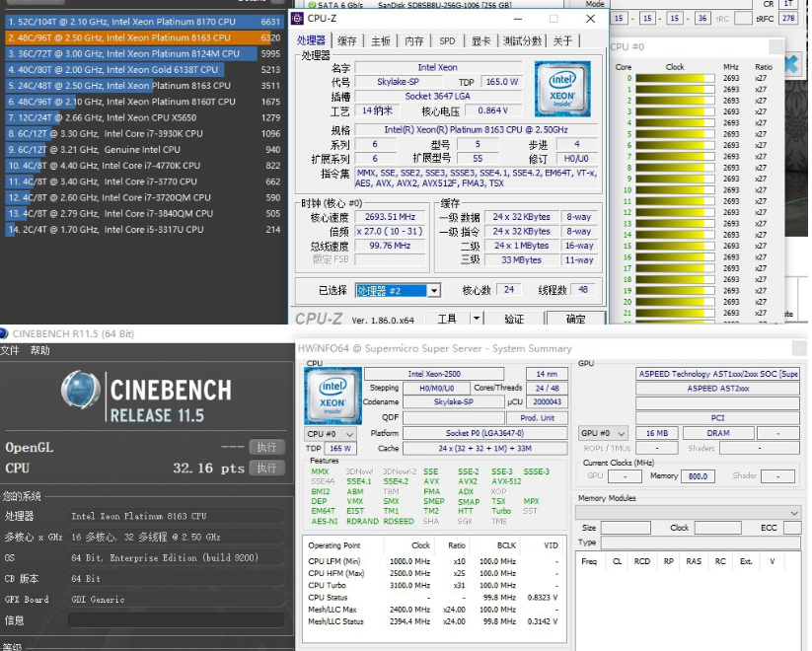
Task: Click Core 10 clock bar
Action: click(x=675, y=190)
